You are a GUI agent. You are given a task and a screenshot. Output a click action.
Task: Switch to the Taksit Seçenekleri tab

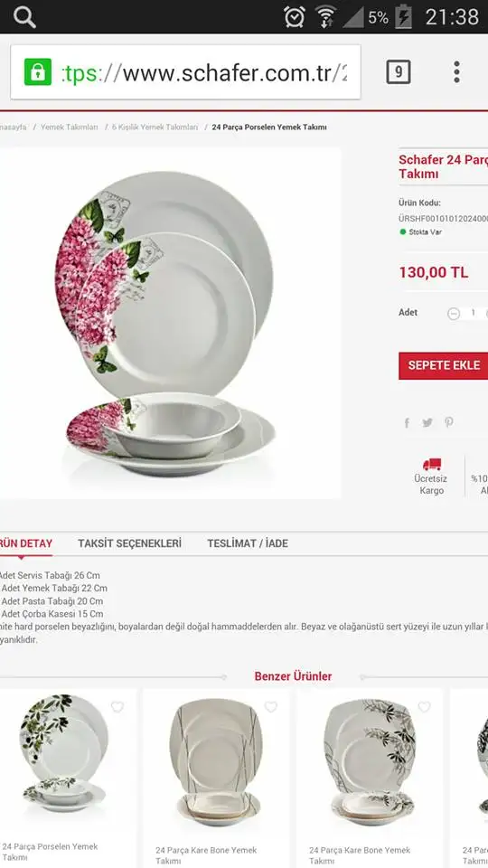coord(129,543)
